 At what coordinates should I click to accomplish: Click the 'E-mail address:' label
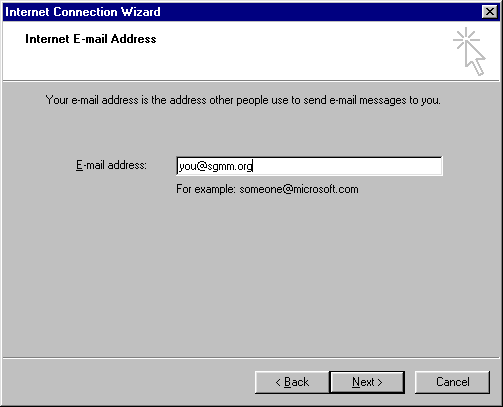pyautogui.click(x=111, y=165)
